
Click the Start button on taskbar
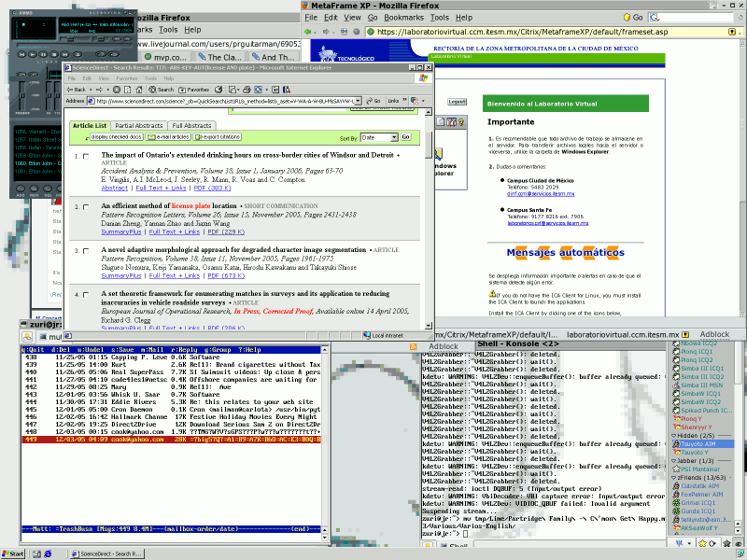click(x=11, y=552)
